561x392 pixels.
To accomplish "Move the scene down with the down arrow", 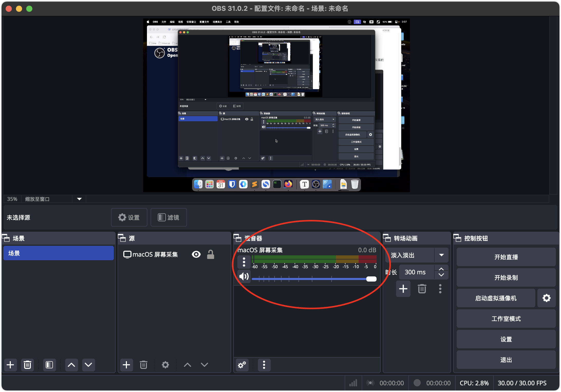I will [88, 365].
